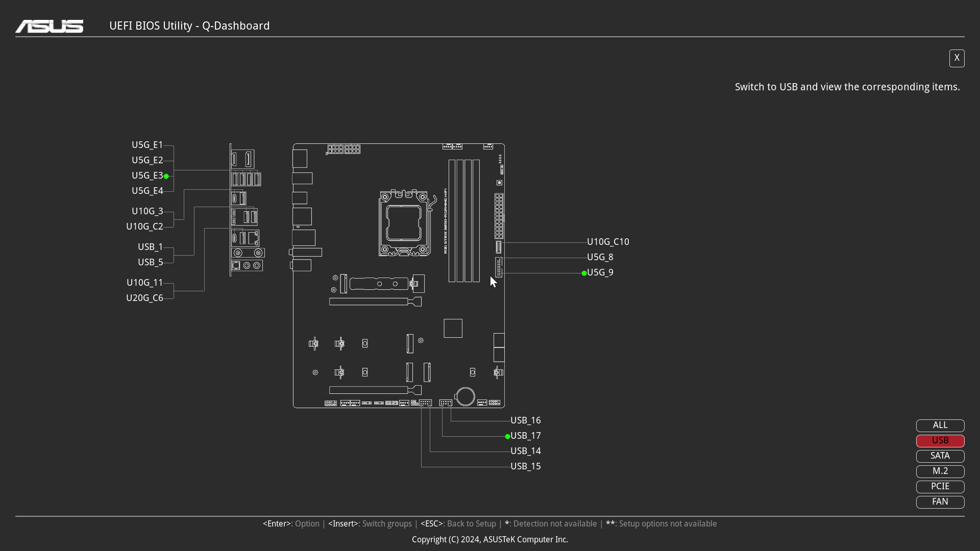
Task: Click the Insert Switch groups hint
Action: (x=370, y=524)
